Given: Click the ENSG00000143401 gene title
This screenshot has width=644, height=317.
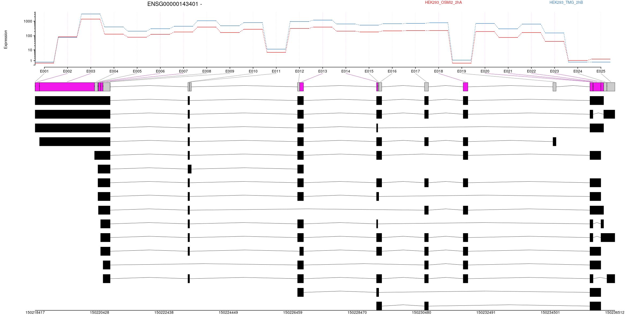Looking at the screenshot, I should pyautogui.click(x=175, y=4).
